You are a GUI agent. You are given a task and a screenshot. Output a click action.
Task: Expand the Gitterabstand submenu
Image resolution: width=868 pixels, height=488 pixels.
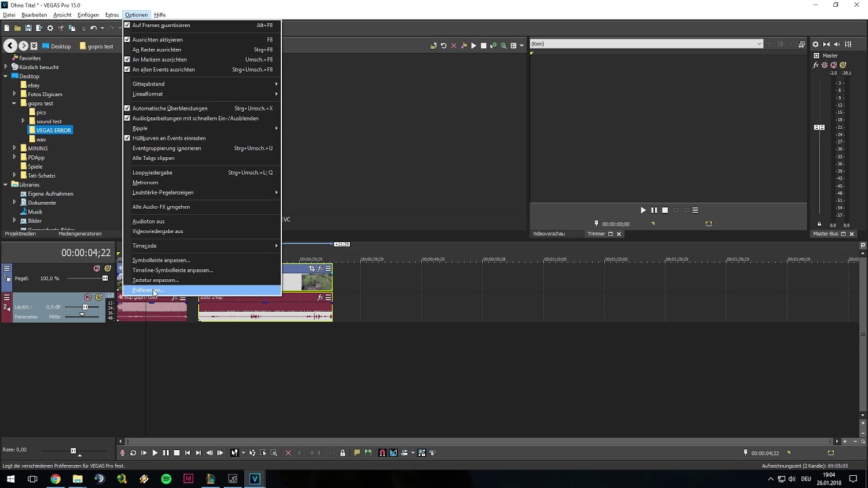(x=202, y=84)
